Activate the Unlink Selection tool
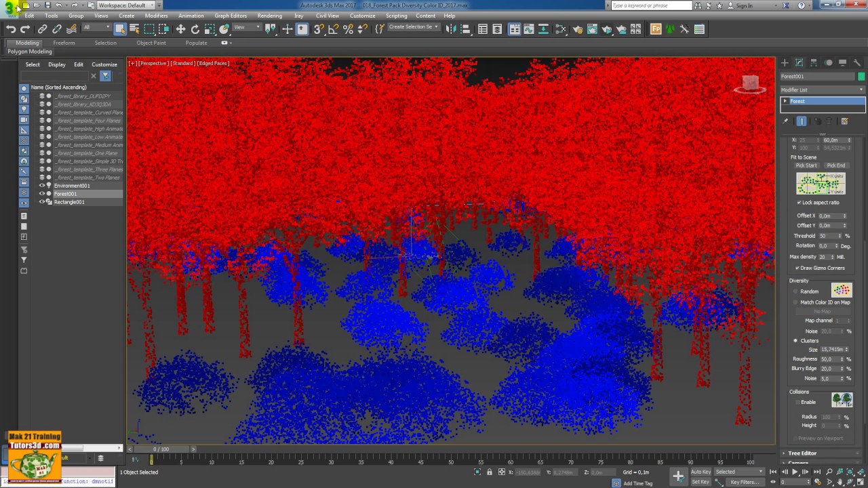This screenshot has width=868, height=488. 57,29
